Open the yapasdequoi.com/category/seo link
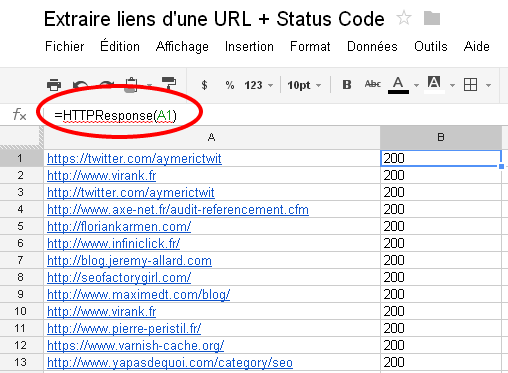 coord(170,362)
